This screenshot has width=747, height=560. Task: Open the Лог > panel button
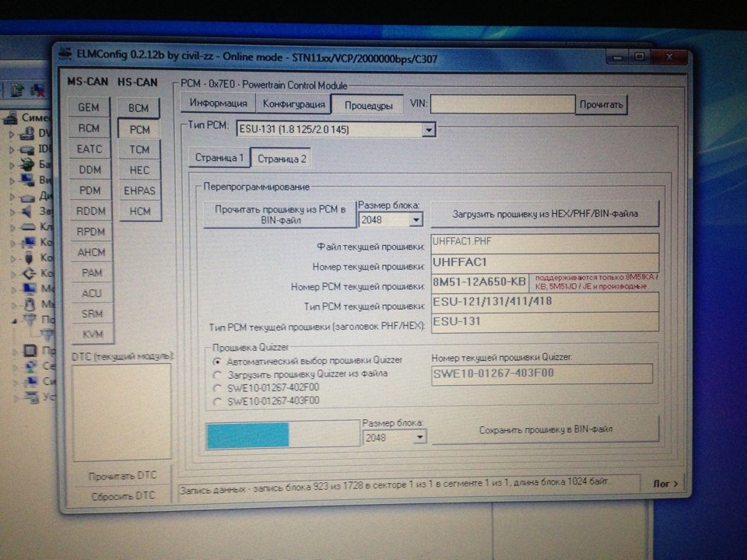[x=665, y=483]
